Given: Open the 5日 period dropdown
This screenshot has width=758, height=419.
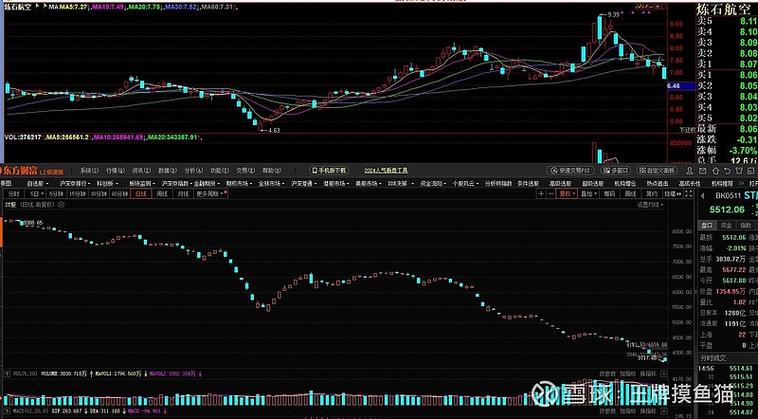Looking at the screenshot, I should pos(35,194).
